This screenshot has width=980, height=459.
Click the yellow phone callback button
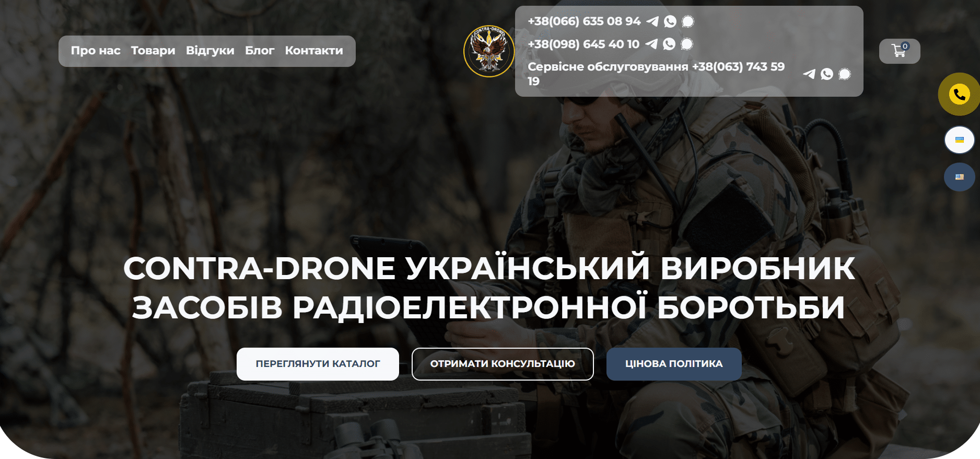coord(959,94)
